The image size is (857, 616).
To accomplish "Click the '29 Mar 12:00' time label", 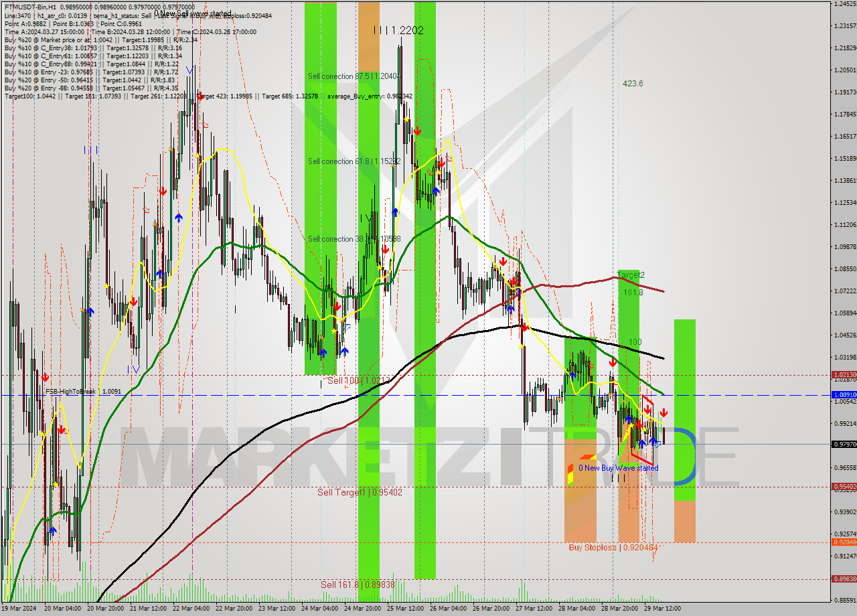I will [x=663, y=609].
